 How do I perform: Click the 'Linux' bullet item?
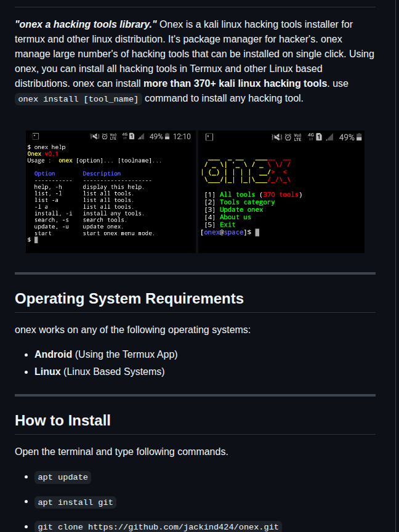pos(99,372)
